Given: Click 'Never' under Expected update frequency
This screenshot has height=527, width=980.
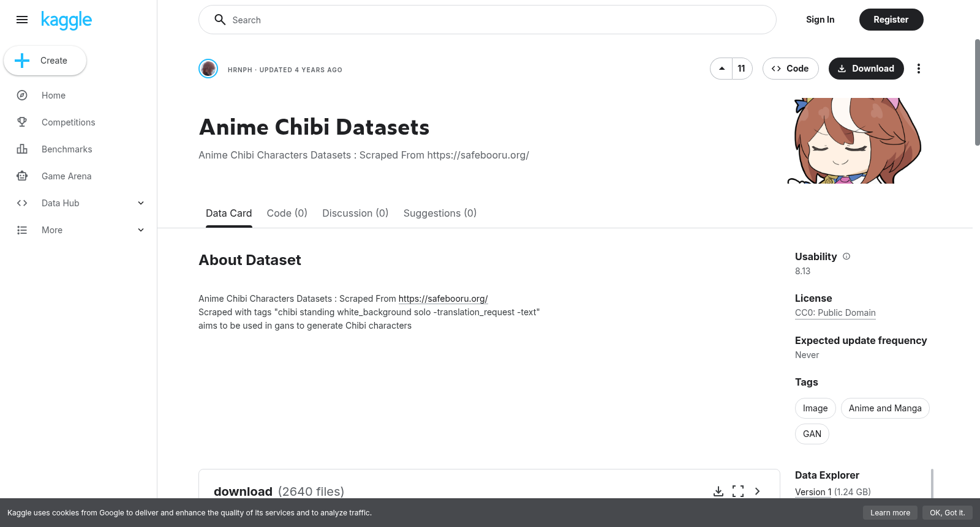Looking at the screenshot, I should coord(807,355).
